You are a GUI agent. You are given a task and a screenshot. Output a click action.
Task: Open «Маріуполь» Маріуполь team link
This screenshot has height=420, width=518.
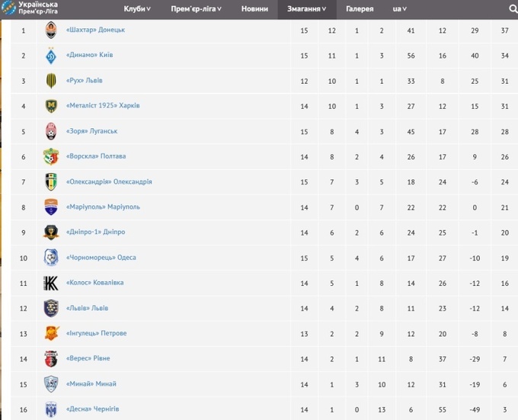click(103, 207)
